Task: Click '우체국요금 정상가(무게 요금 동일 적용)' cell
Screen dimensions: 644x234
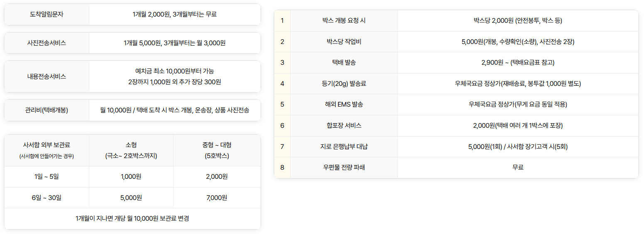Action: (x=518, y=105)
